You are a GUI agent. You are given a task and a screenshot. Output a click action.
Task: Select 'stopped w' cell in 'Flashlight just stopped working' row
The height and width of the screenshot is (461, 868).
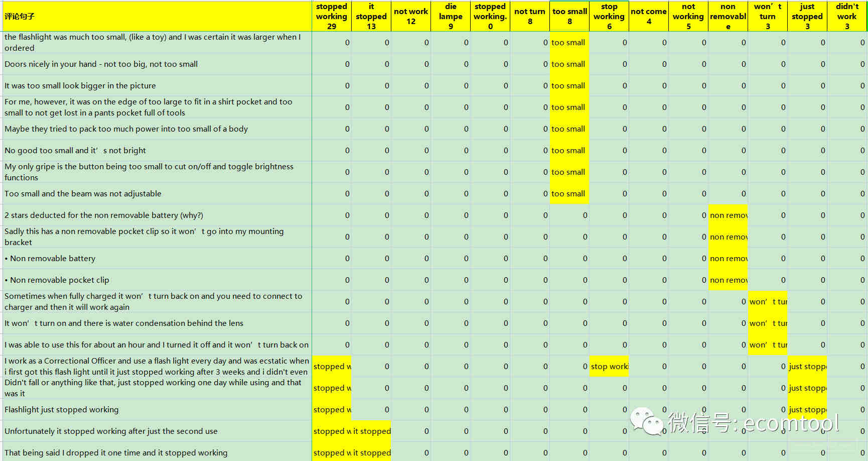tap(332, 409)
